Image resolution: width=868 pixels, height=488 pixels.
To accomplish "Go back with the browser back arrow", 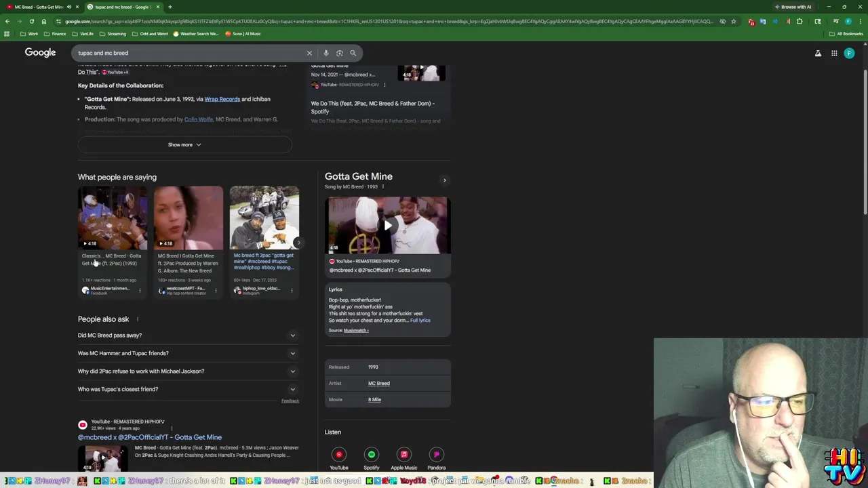I will 7,21.
